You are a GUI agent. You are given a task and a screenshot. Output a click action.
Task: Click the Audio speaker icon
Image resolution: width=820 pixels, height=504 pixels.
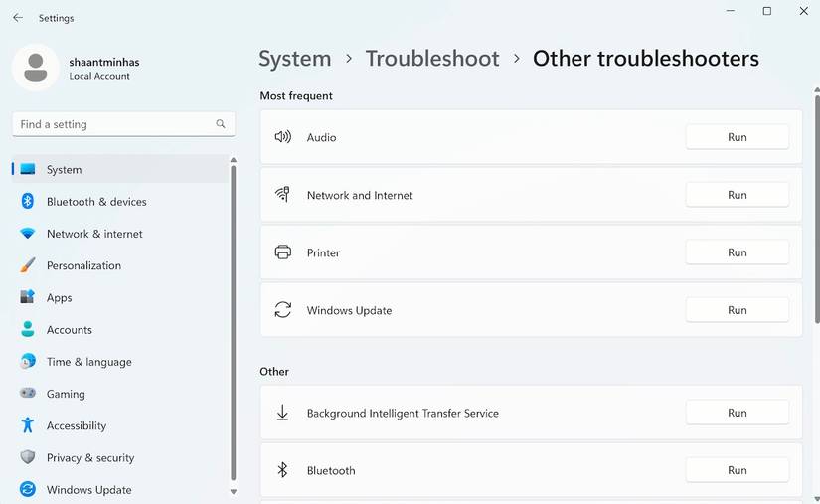point(283,137)
